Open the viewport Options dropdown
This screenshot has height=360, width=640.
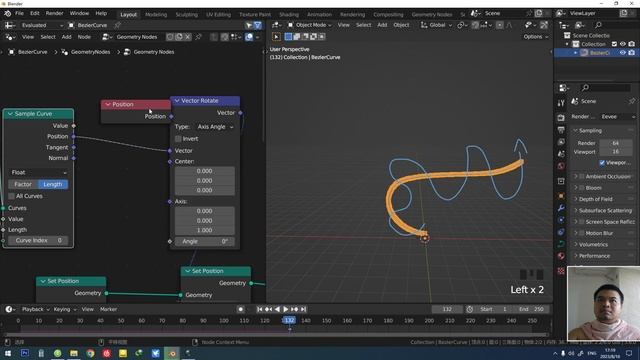pyautogui.click(x=536, y=37)
